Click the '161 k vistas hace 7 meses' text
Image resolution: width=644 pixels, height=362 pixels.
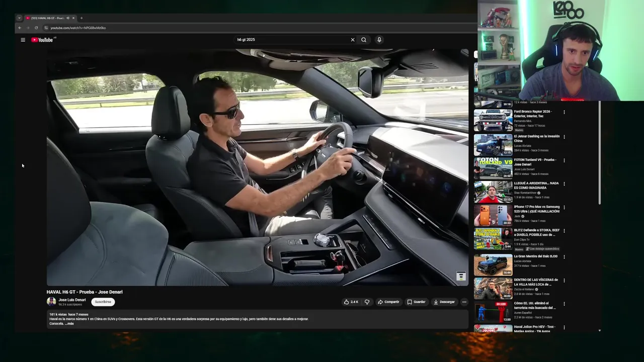pyautogui.click(x=69, y=315)
